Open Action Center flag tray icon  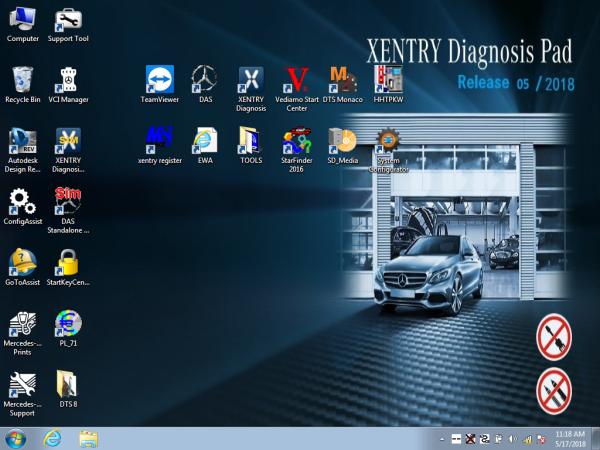541,439
